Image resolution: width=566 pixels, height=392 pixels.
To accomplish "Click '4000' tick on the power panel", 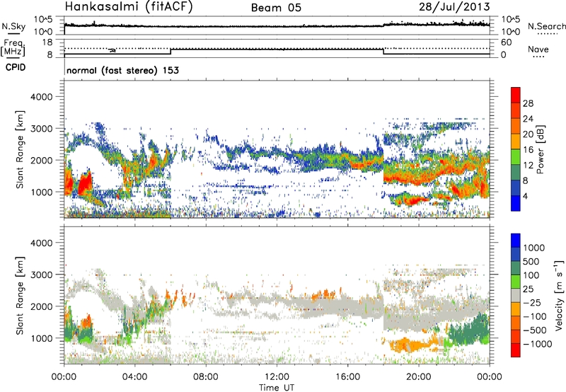I will (x=41, y=97).
